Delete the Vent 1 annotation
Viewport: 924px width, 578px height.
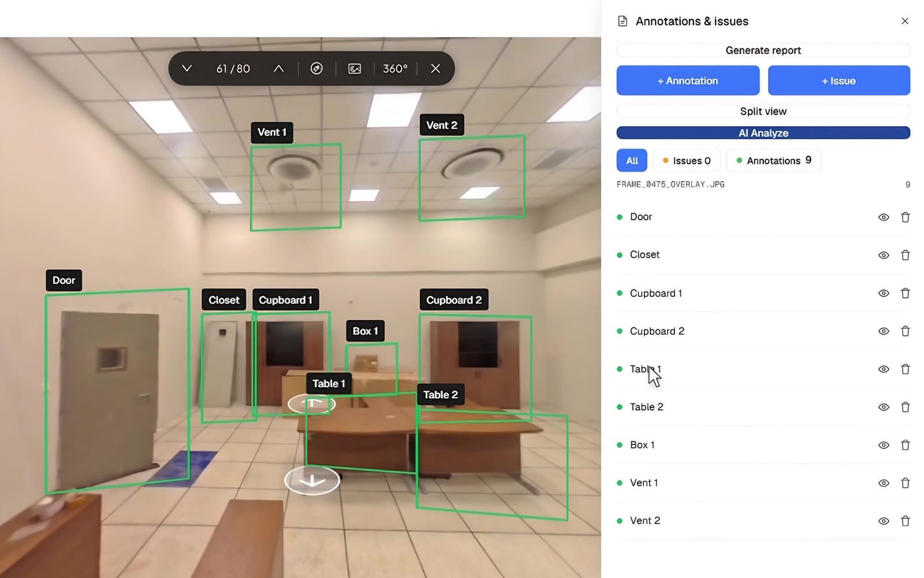(x=905, y=483)
